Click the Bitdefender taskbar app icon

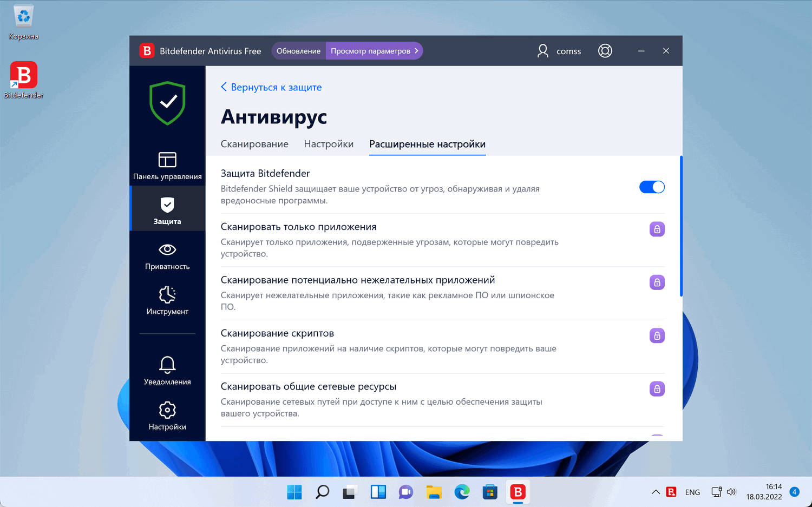coord(518,492)
